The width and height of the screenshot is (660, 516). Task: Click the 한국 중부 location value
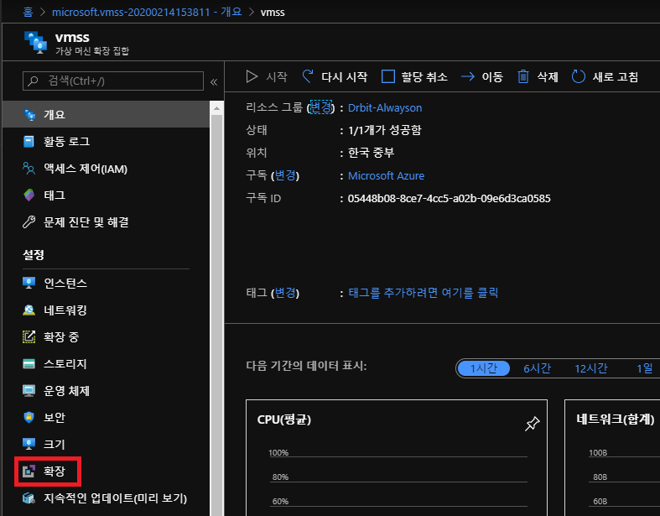[x=371, y=152]
